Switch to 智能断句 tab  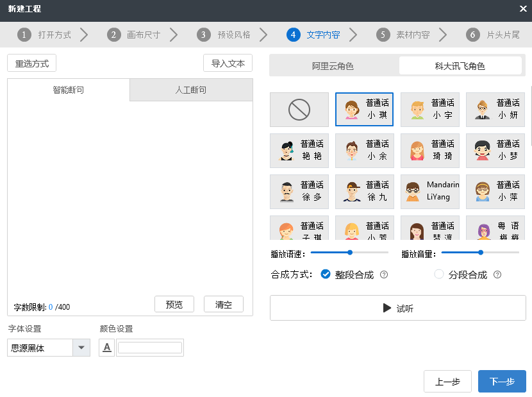(69, 90)
